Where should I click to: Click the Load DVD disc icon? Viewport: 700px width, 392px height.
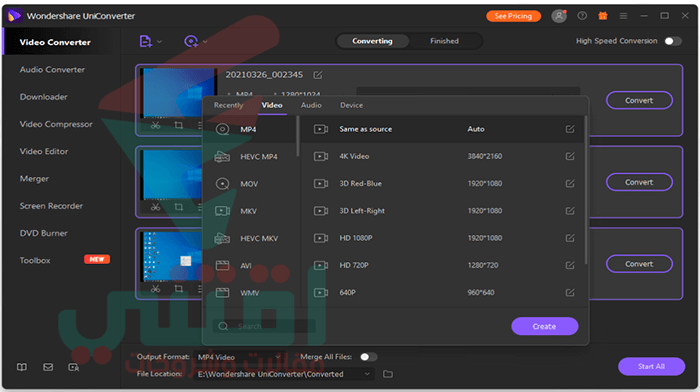(191, 42)
